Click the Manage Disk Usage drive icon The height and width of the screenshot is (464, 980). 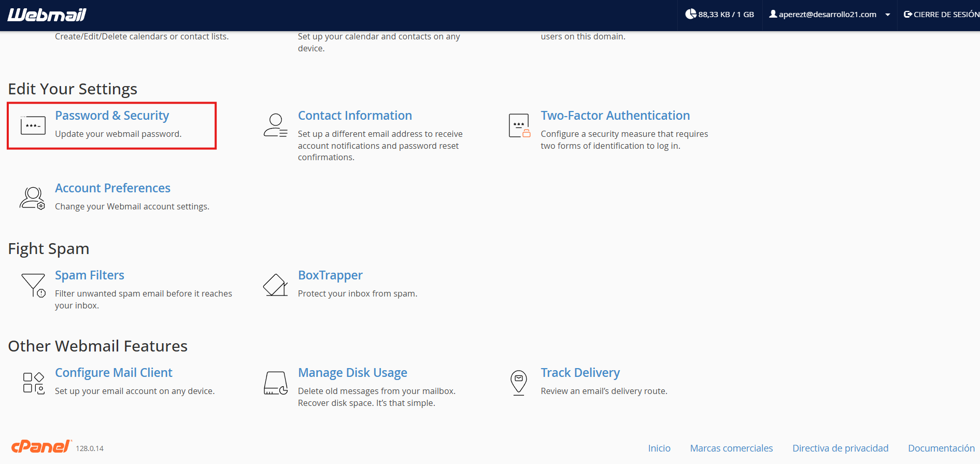(275, 383)
